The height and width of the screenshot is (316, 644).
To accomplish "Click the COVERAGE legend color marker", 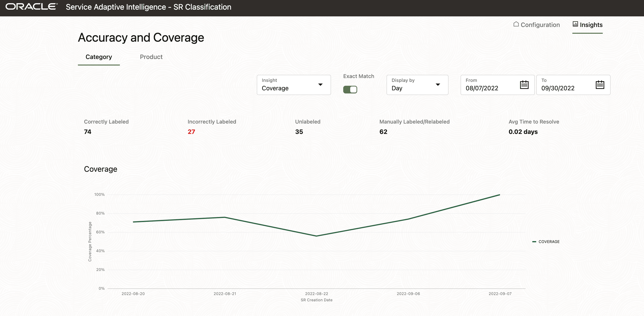I will click(x=534, y=242).
